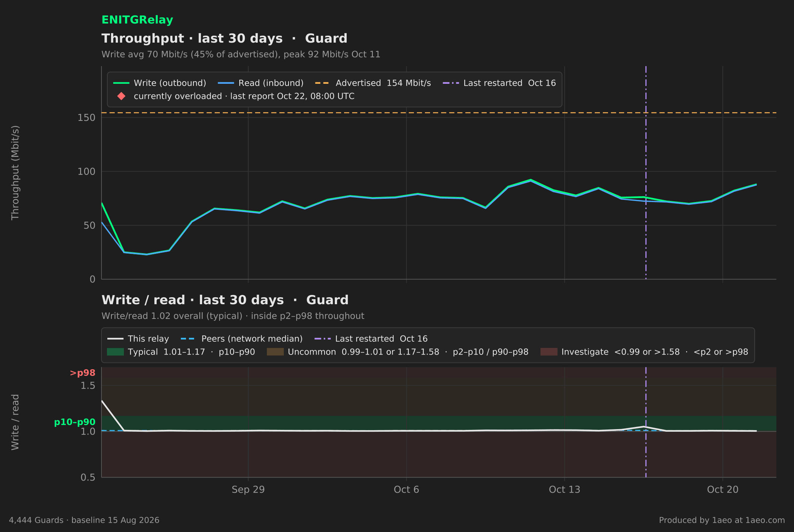Click the 1.5 tick on write/read axis
Viewport: 794px width, 532px height.
pos(88,385)
